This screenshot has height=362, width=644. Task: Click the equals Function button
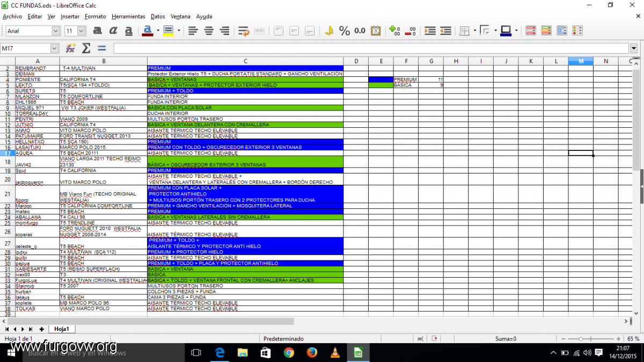[101, 48]
